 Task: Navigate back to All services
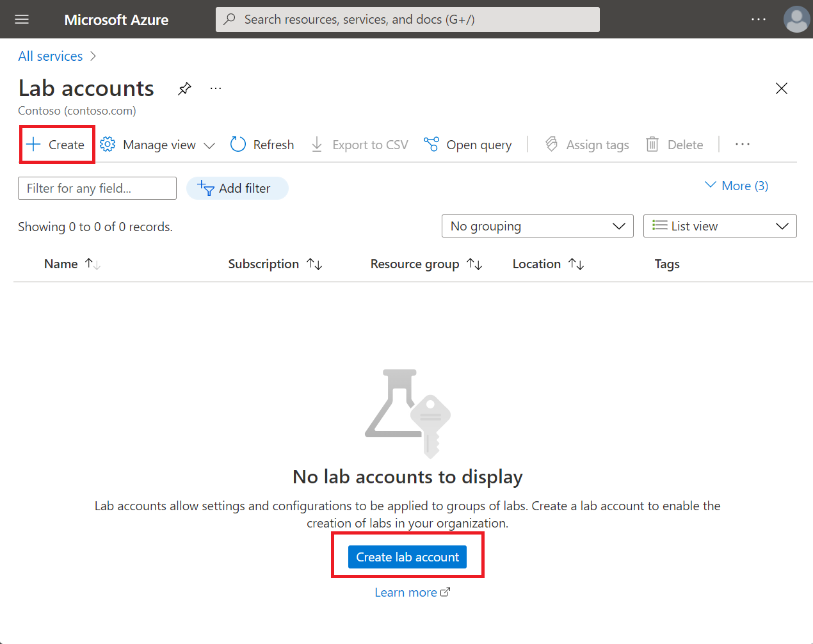(x=50, y=56)
